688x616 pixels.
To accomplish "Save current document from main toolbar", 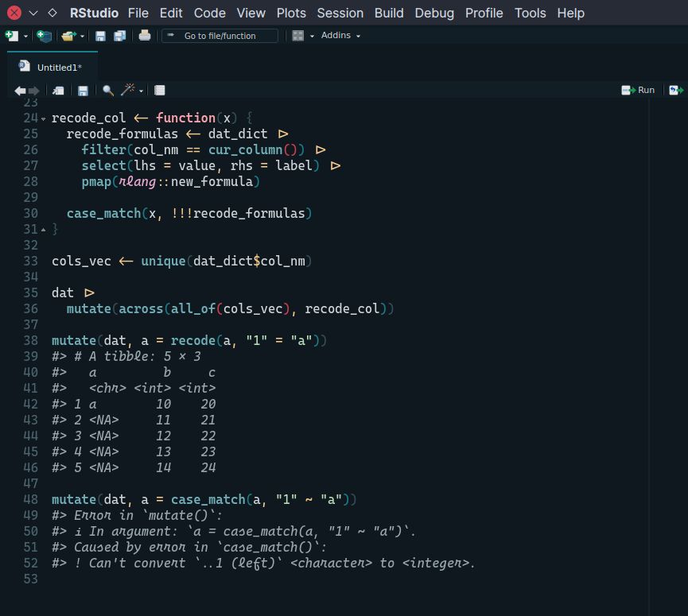I will pos(100,36).
